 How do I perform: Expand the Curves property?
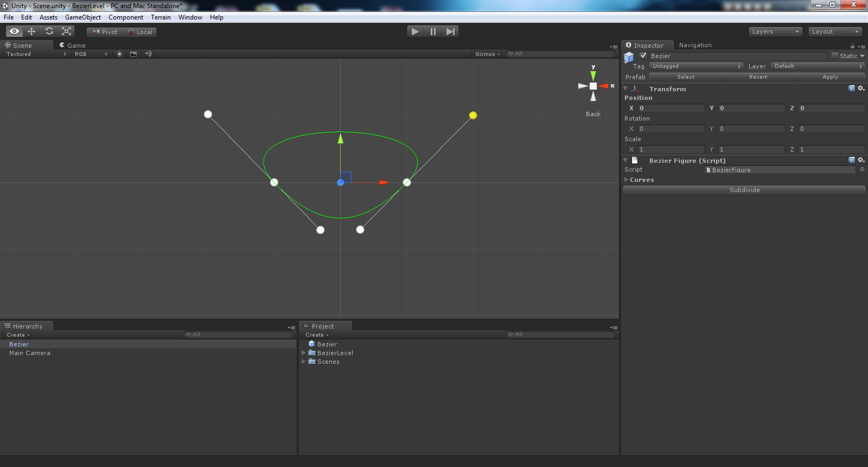(x=627, y=180)
